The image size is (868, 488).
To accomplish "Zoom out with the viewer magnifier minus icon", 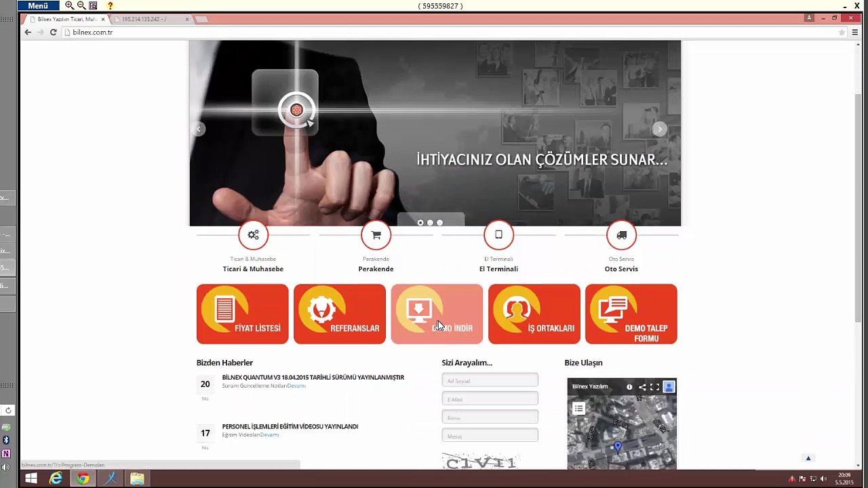I will tap(81, 5).
